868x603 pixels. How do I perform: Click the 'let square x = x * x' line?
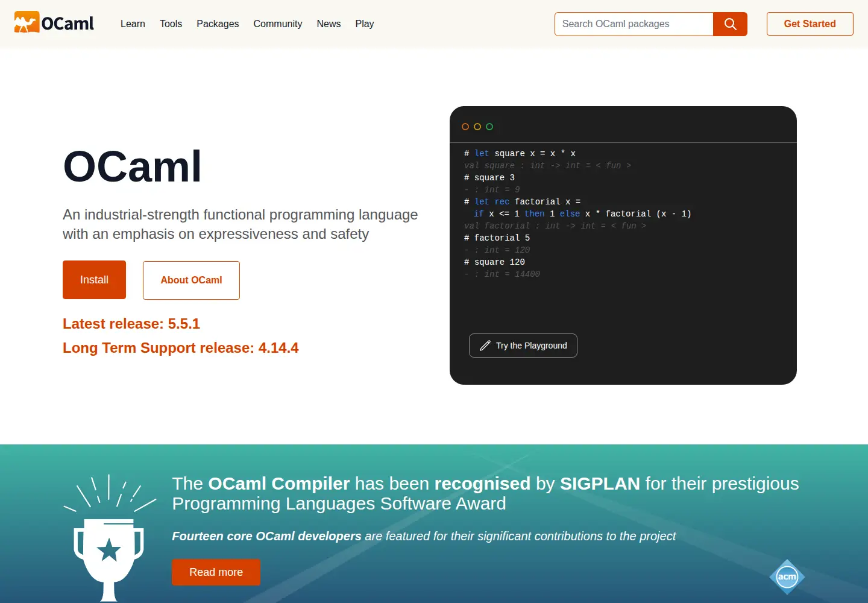tap(520, 153)
